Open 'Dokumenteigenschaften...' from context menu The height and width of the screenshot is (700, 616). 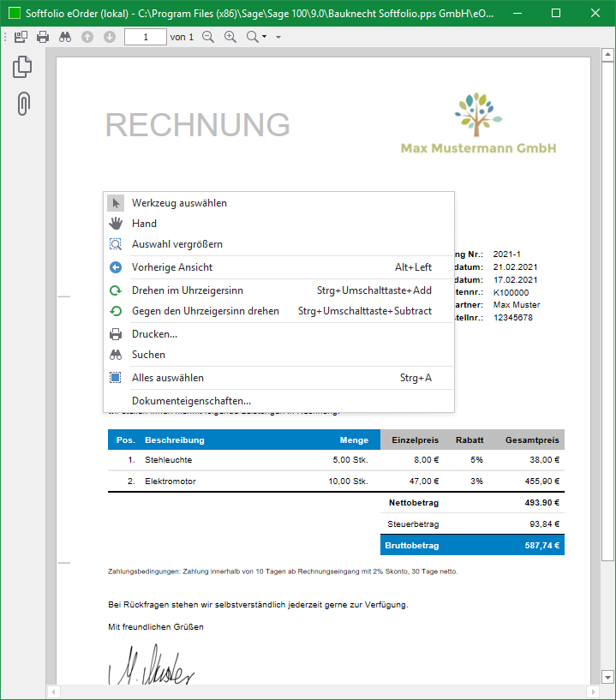click(191, 401)
